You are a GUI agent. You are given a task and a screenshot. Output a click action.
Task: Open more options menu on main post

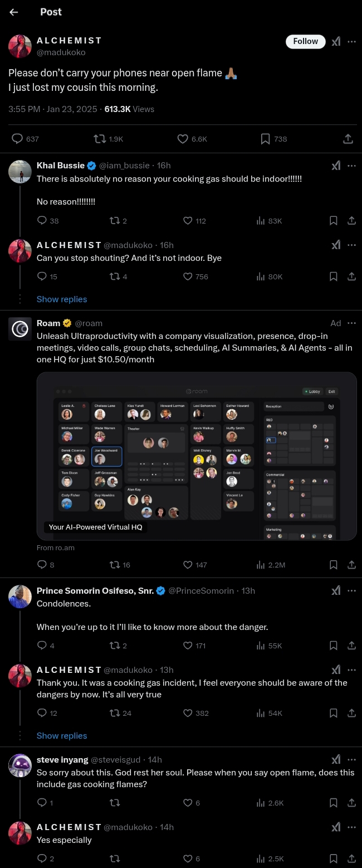351,42
